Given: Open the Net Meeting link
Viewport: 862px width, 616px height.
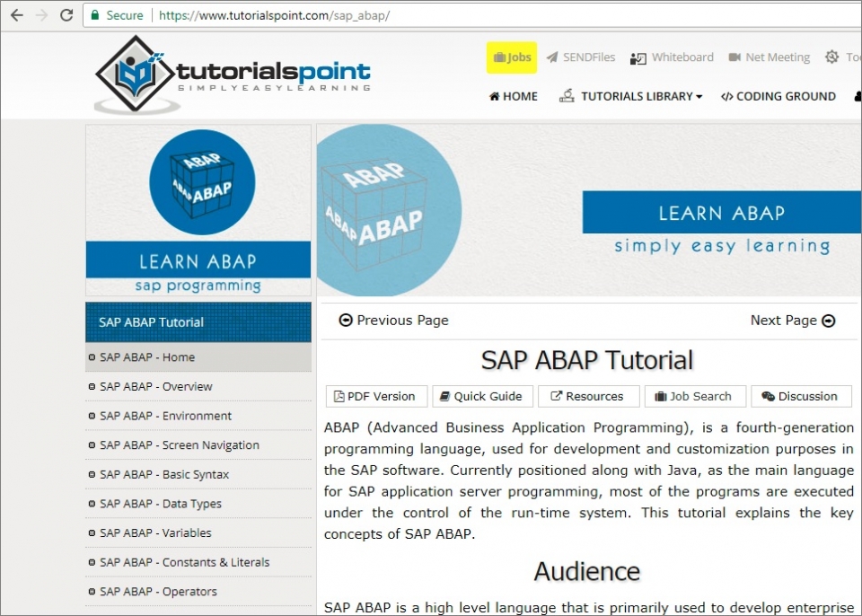Looking at the screenshot, I should click(770, 57).
